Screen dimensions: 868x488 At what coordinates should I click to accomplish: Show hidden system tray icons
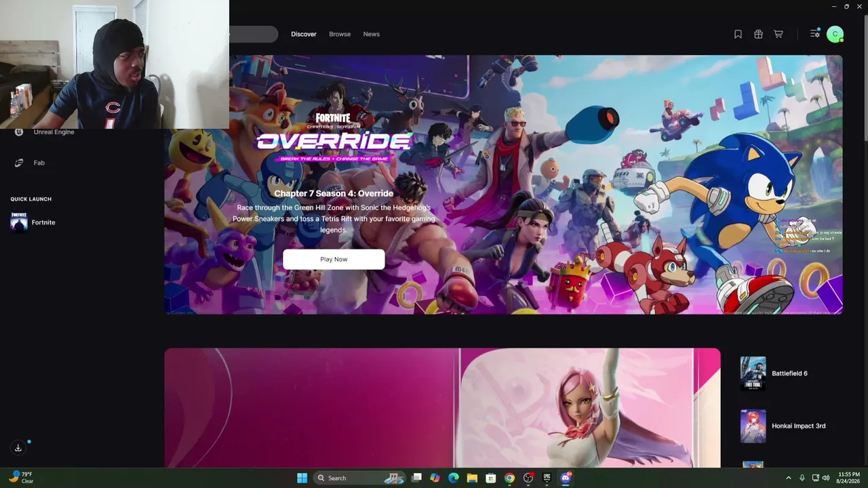pyautogui.click(x=788, y=478)
